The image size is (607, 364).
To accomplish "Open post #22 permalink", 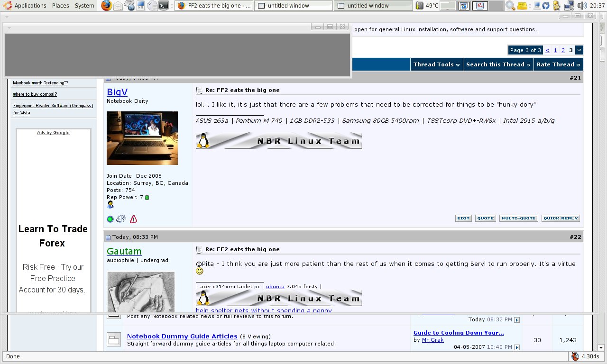I will (x=575, y=237).
